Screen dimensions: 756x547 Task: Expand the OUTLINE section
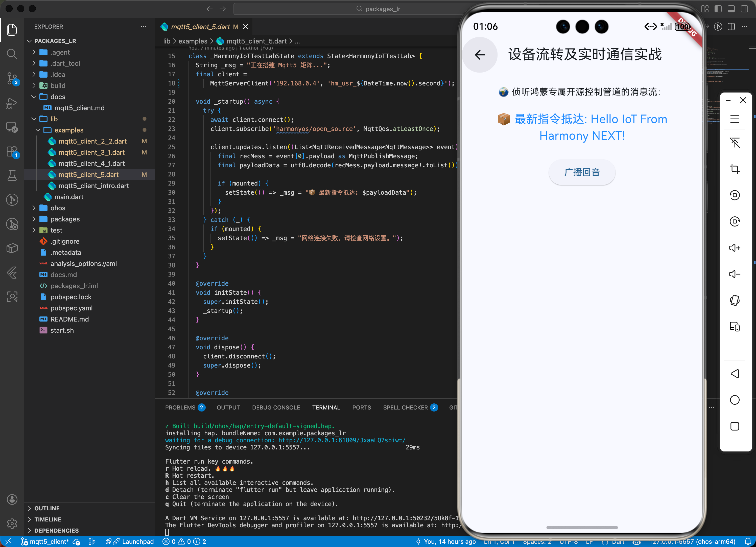pos(47,508)
